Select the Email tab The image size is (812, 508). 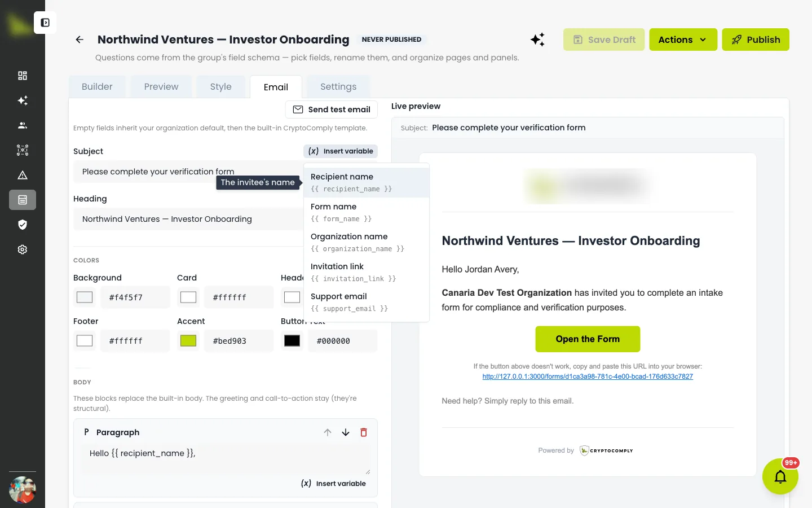(276, 87)
